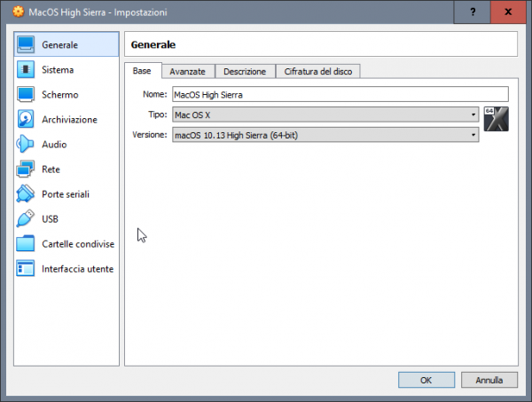
Task: Click the Mac OS X 64-bit logo image
Action: (496, 119)
